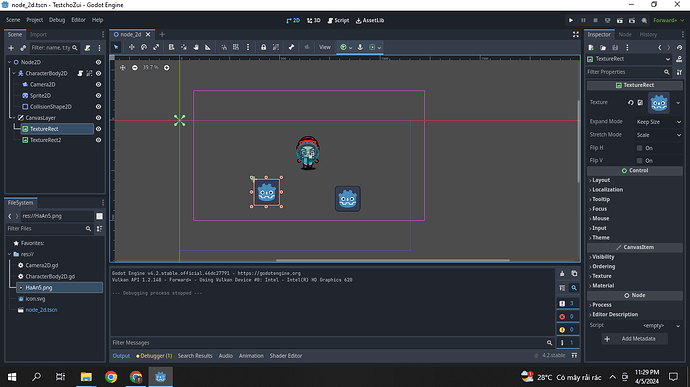Enable the Flip H checkbox
The image size is (690, 387).
click(639, 148)
